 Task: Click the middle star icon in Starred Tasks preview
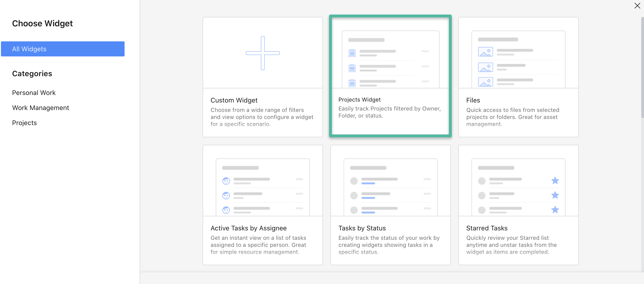click(555, 195)
